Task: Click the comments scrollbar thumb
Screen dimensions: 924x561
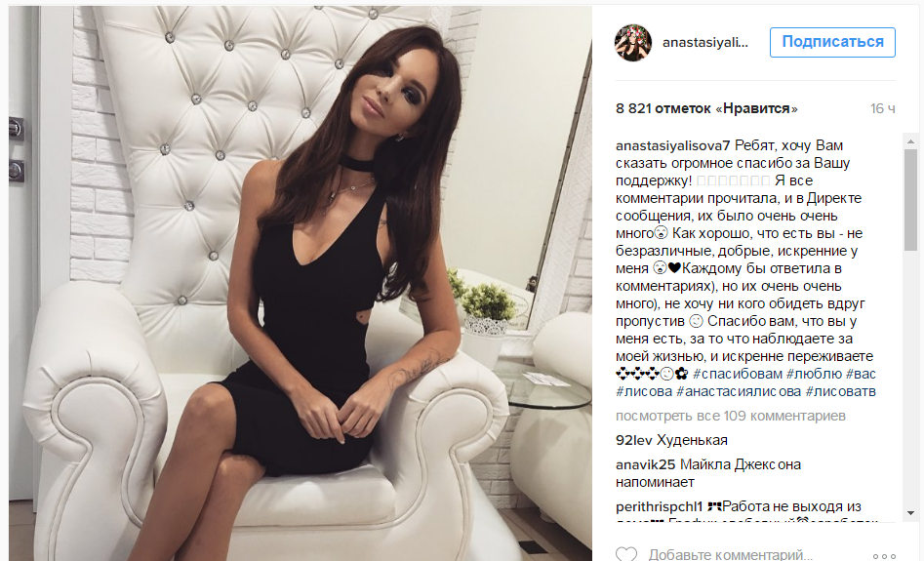Action: click(x=910, y=199)
